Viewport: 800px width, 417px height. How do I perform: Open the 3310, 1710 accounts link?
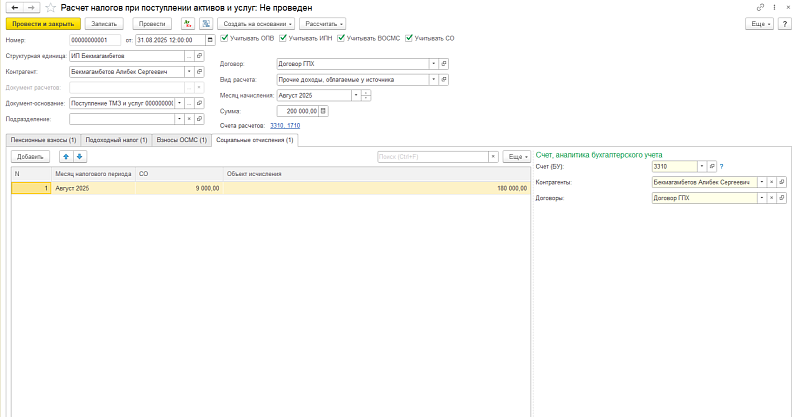pyautogui.click(x=285, y=126)
